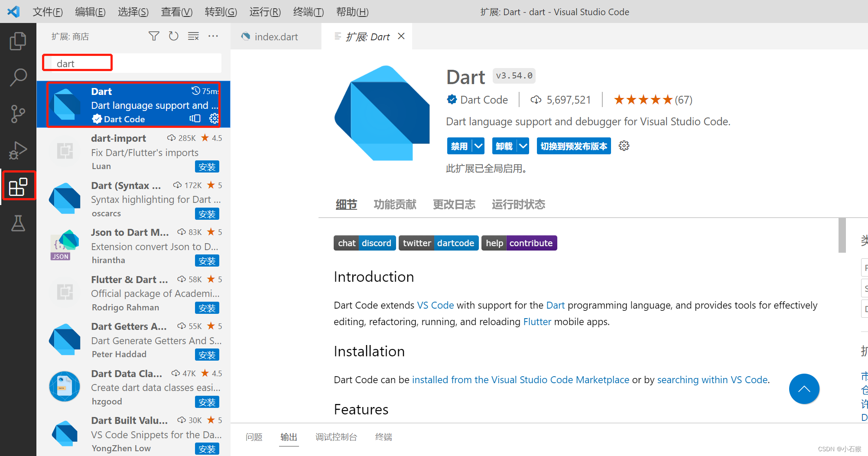Install the Dart Built Value extension by YongZhen Low

click(207, 449)
